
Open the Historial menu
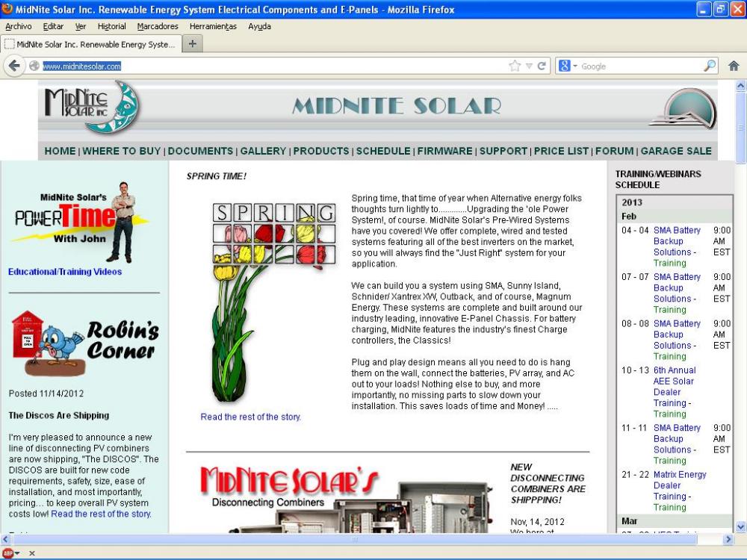[x=111, y=26]
